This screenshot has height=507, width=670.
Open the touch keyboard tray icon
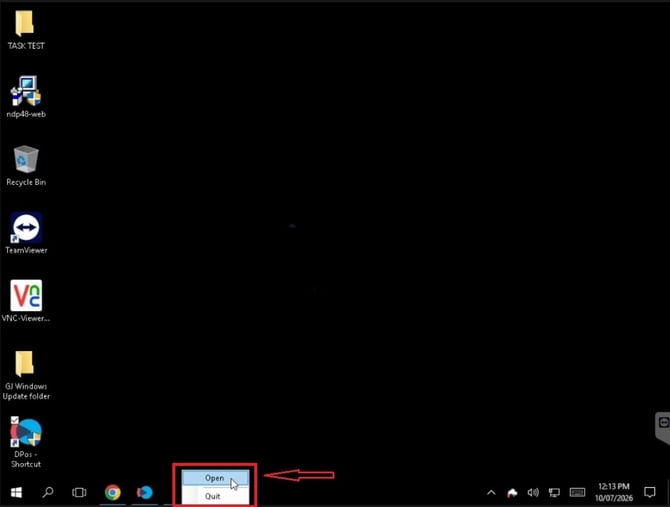click(x=577, y=492)
